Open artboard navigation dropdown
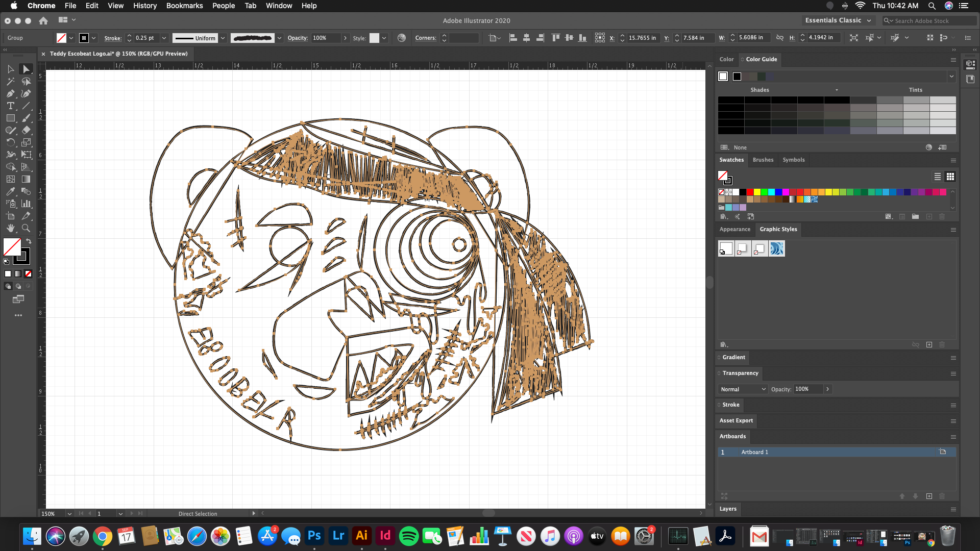 click(x=120, y=514)
